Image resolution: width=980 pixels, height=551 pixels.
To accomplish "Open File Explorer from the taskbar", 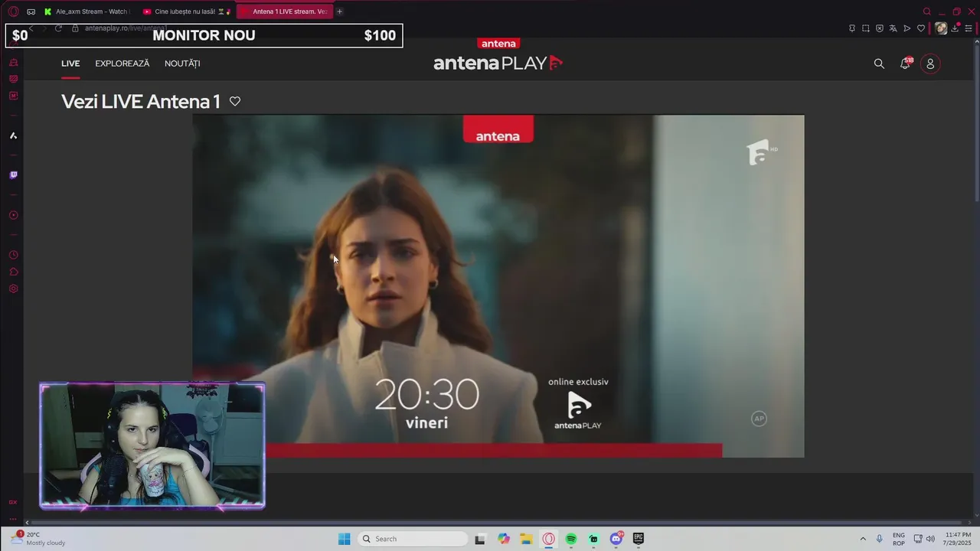I will (526, 539).
